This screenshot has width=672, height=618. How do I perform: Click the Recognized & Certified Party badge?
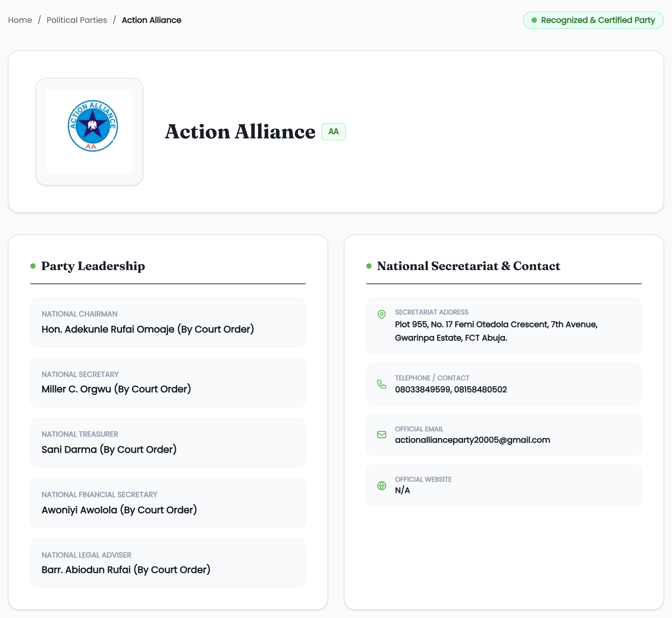pos(593,20)
